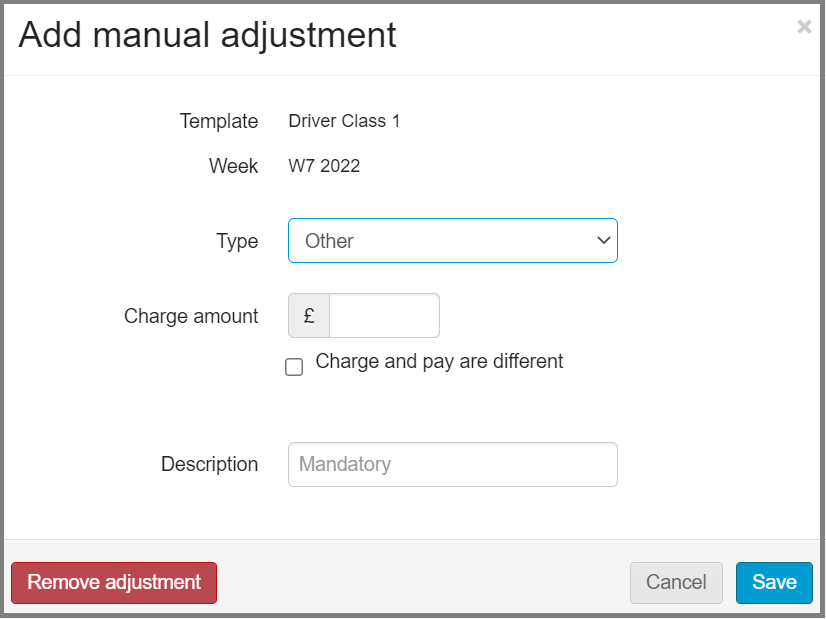
Task: Click the Type field label
Action: pos(237,240)
